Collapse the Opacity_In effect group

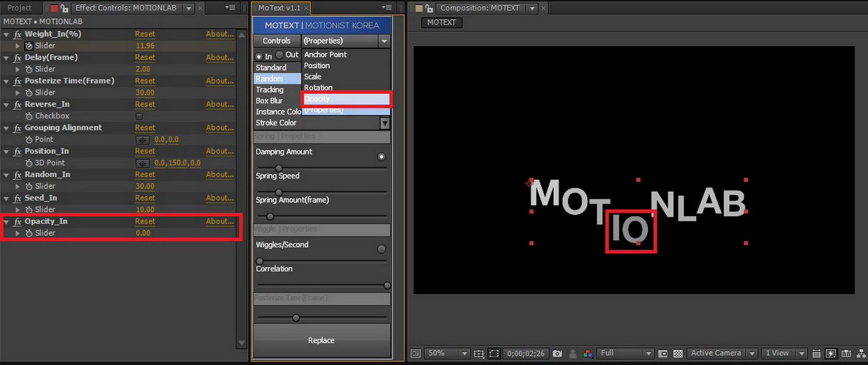pyautogui.click(x=6, y=222)
